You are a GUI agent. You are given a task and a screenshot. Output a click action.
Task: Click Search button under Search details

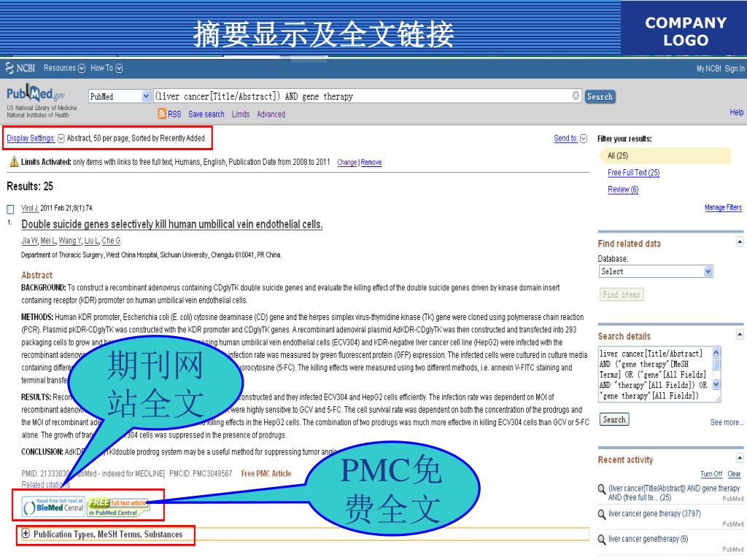pos(614,419)
